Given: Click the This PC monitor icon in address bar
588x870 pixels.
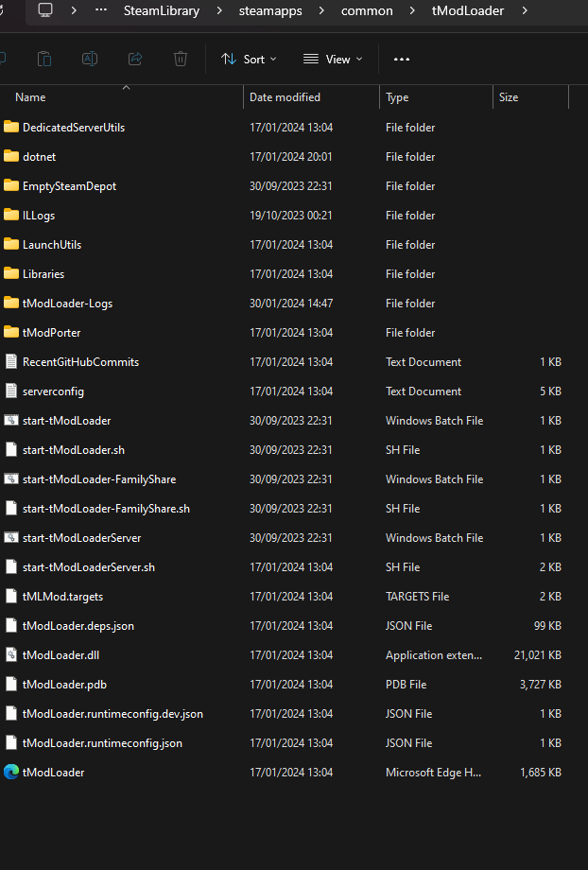Looking at the screenshot, I should (x=45, y=10).
